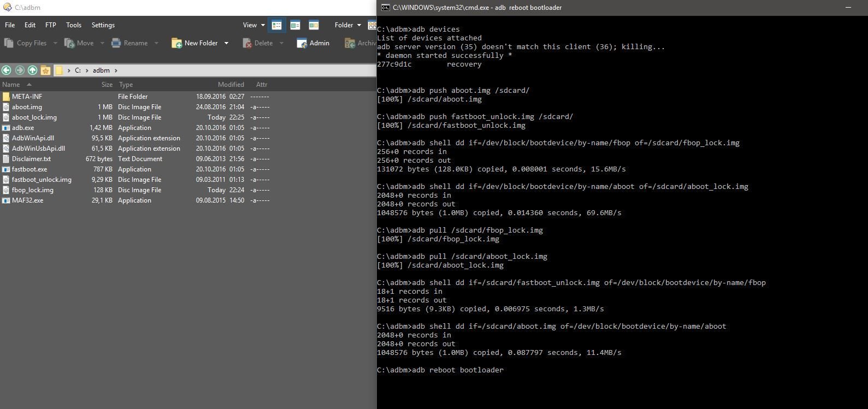
Task: Open the FTP menu
Action: 51,25
